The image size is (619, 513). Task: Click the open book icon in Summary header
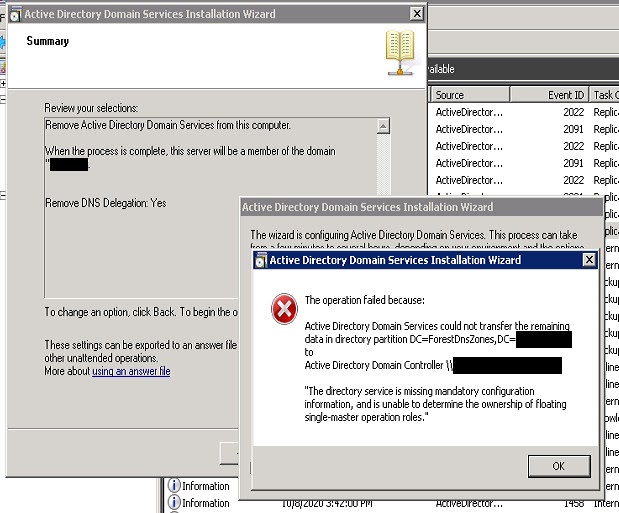(x=400, y=53)
